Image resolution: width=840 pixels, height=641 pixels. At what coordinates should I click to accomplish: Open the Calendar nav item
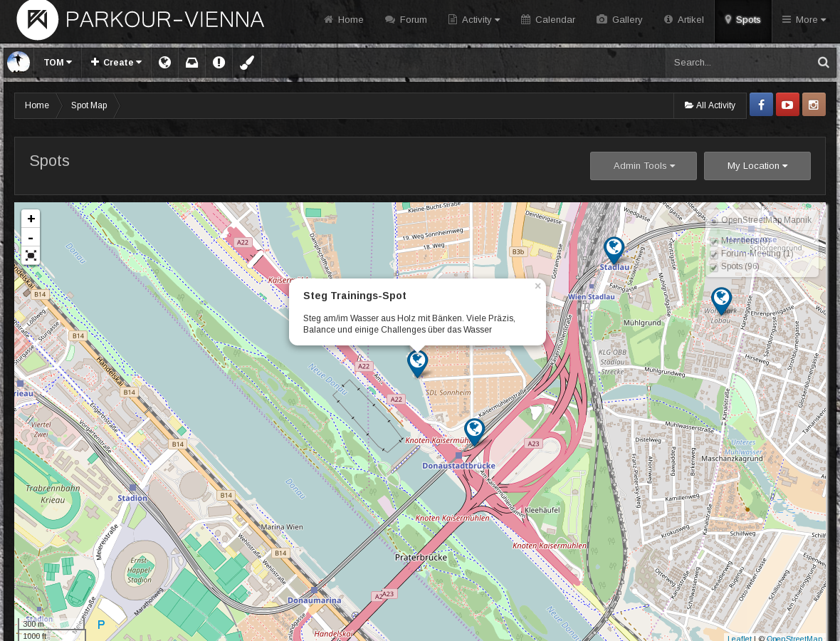tap(547, 20)
